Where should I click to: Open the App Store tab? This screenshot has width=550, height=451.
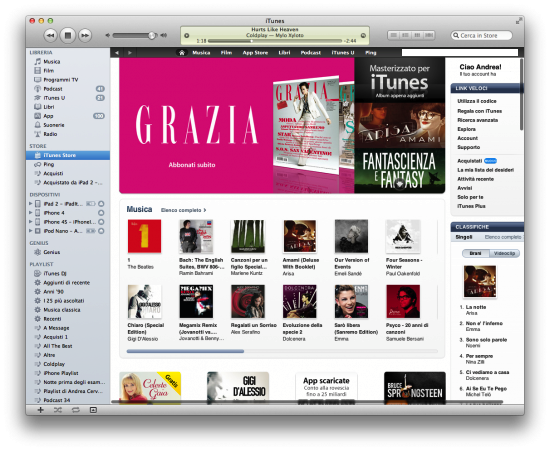click(x=255, y=53)
